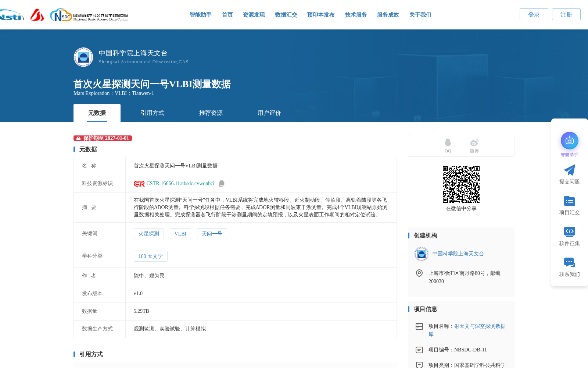The width and height of the screenshot is (588, 368).
Task: Click 保护期至 2027-01-01 badge
Action: click(103, 138)
